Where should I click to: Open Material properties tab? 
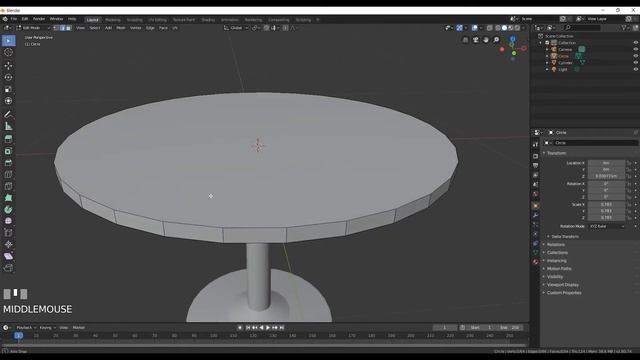(x=536, y=262)
